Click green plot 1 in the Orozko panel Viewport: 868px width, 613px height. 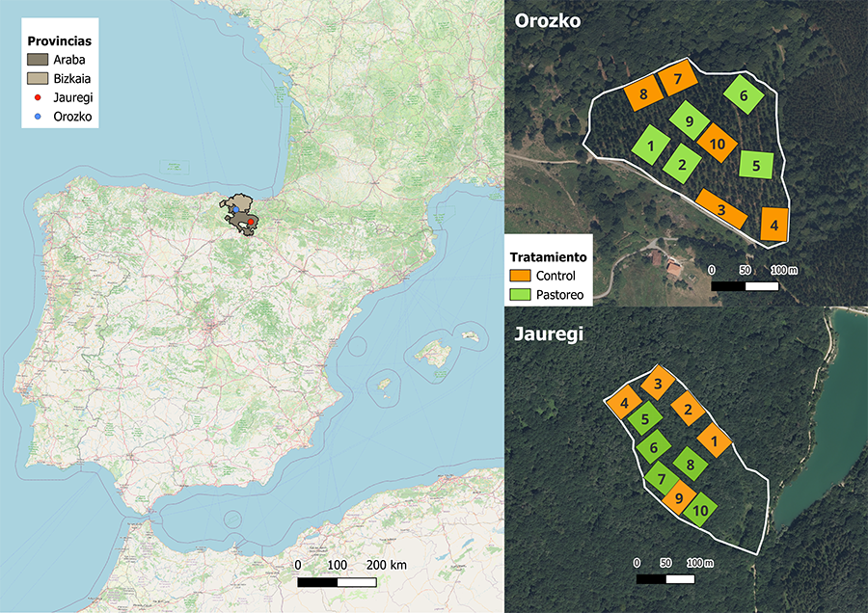[x=650, y=146]
